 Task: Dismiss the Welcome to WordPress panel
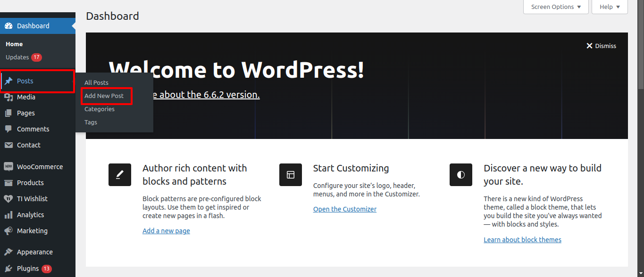(x=601, y=46)
